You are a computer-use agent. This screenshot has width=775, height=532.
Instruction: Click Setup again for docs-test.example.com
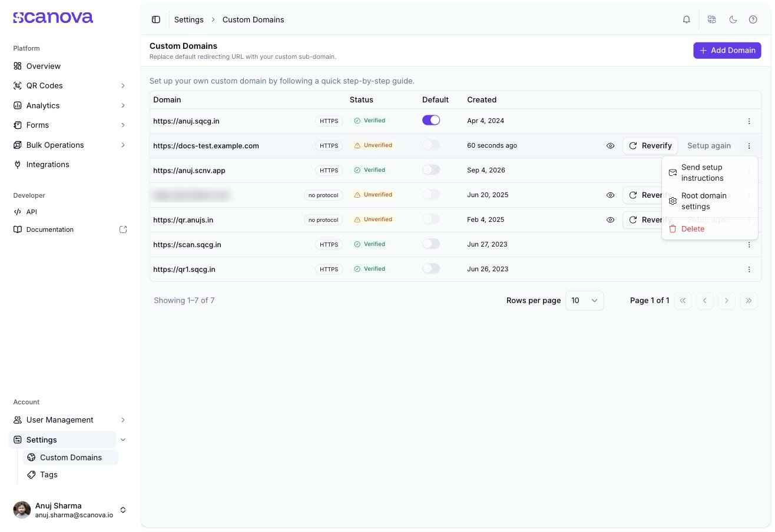709,146
